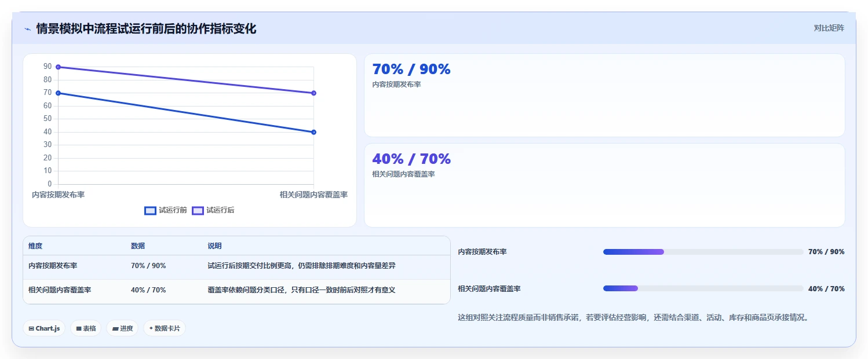Click the 试运行后按期交付比例更高 description cell

coord(301,266)
